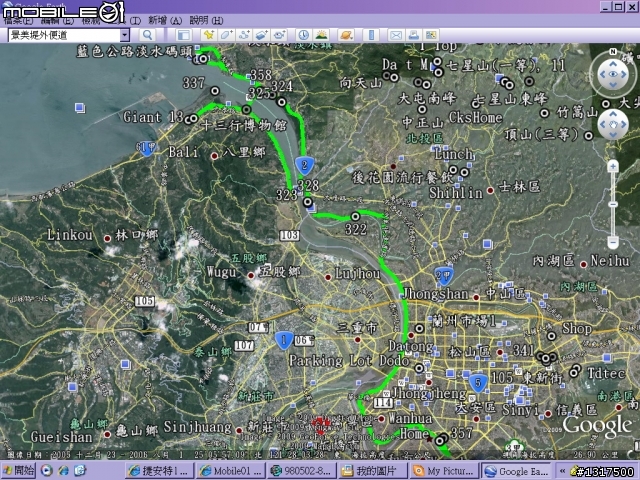
Task: Click View in Google Maps icon
Action: pos(431,35)
